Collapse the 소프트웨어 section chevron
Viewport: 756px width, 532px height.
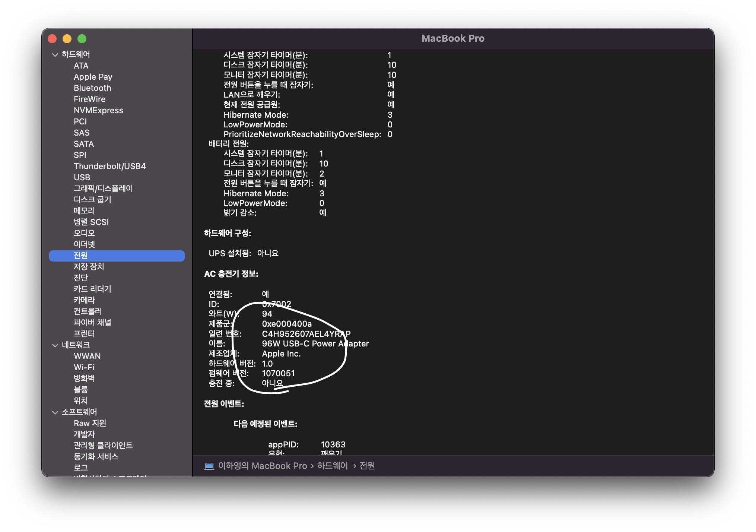(55, 412)
